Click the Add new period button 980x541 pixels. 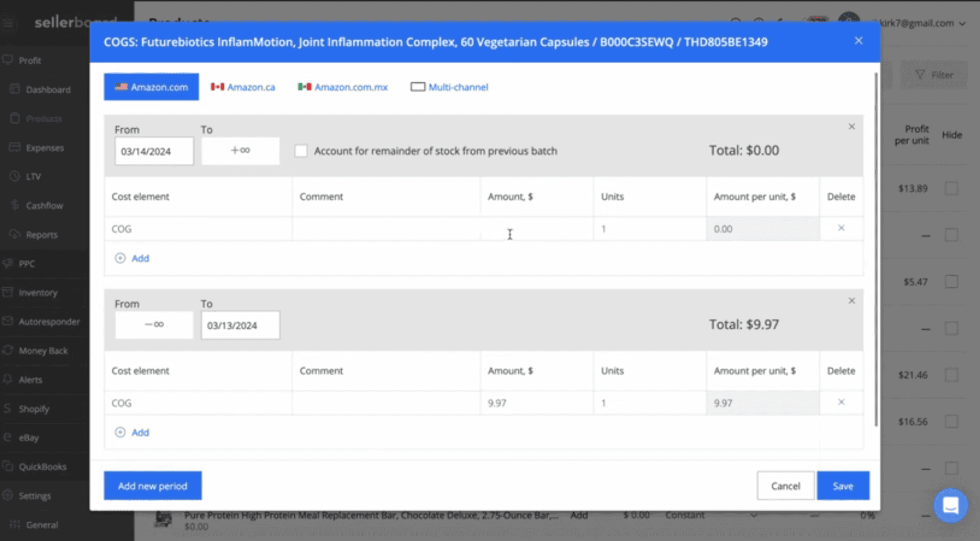[x=153, y=485]
